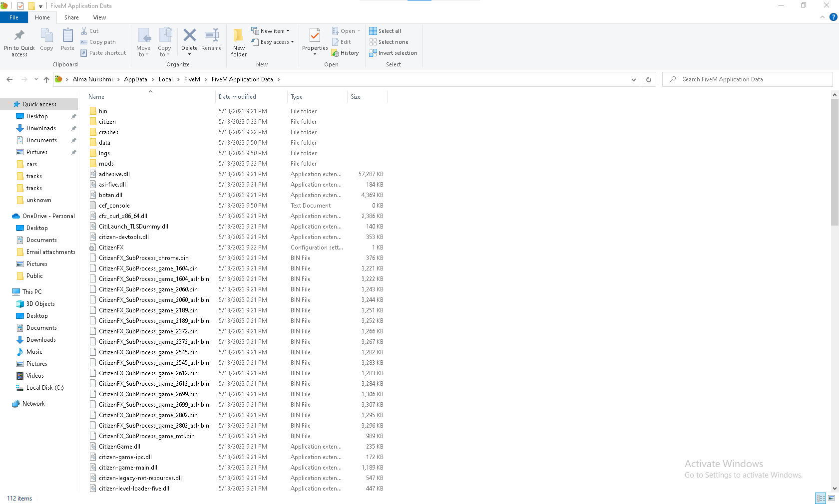839x504 pixels.
Task: Click Paste shortcut option
Action: pos(103,53)
